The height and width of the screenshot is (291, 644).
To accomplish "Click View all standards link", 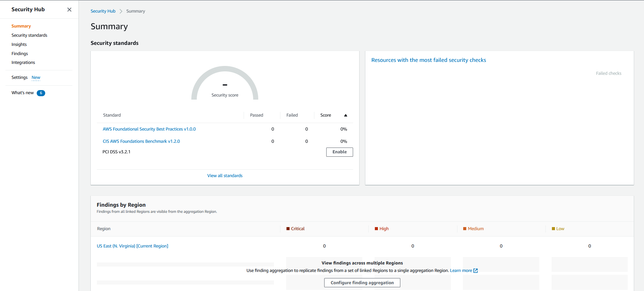I will point(225,176).
